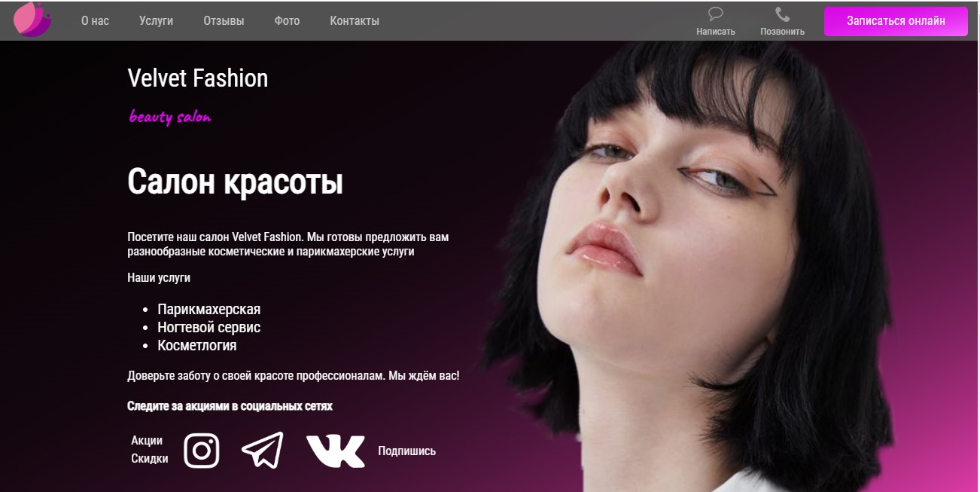Screen dimensions: 980x492
Task: Click the beauty salon script tagline
Action: point(170,117)
